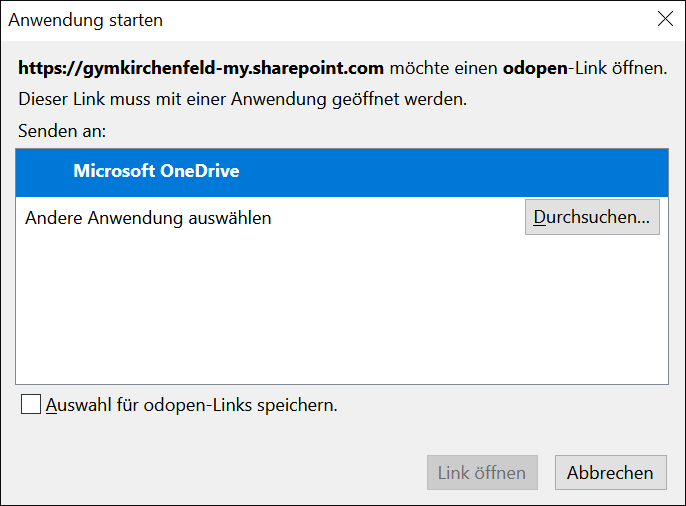Click the Link öffnen button
Viewport: 686px width, 506px height.
482,472
